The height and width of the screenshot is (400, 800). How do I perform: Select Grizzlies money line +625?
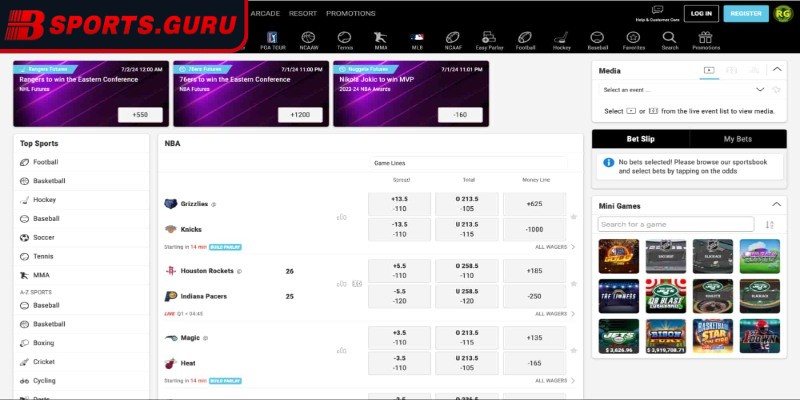(x=534, y=204)
